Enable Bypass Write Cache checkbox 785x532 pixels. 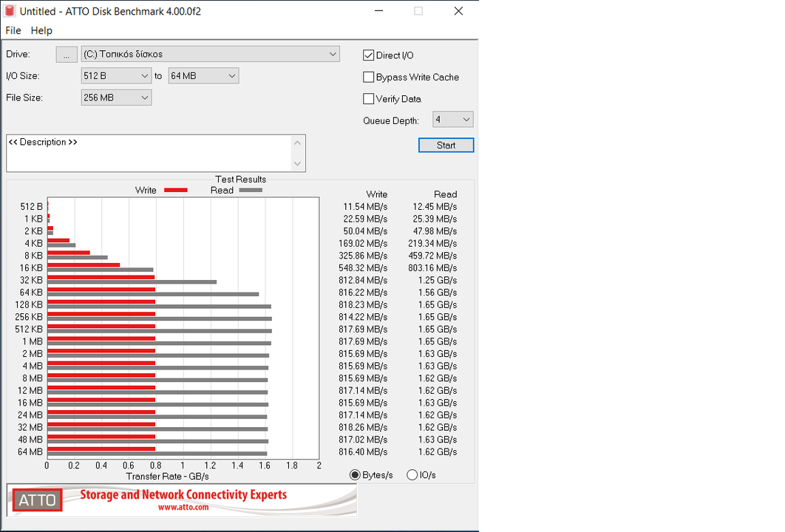pyautogui.click(x=368, y=77)
